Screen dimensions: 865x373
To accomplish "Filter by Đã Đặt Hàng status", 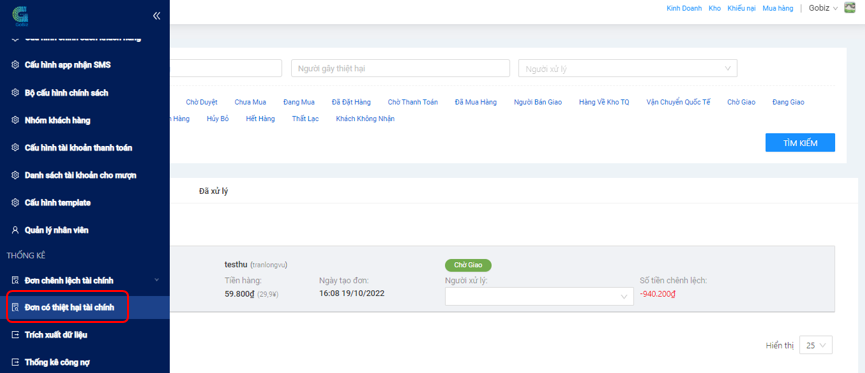I will (x=351, y=102).
